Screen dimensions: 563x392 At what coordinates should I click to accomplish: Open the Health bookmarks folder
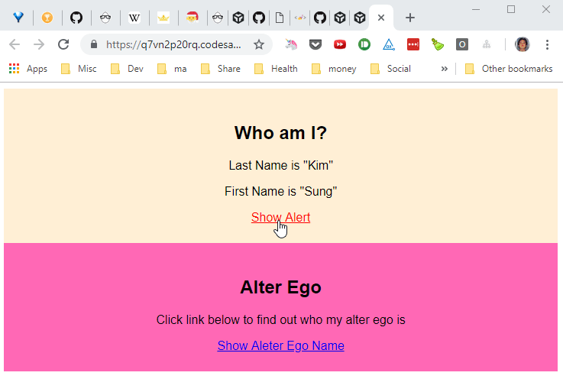[x=276, y=69]
